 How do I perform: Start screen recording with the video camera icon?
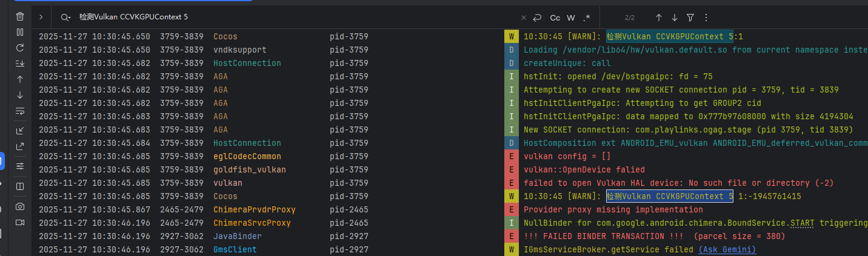click(x=20, y=223)
